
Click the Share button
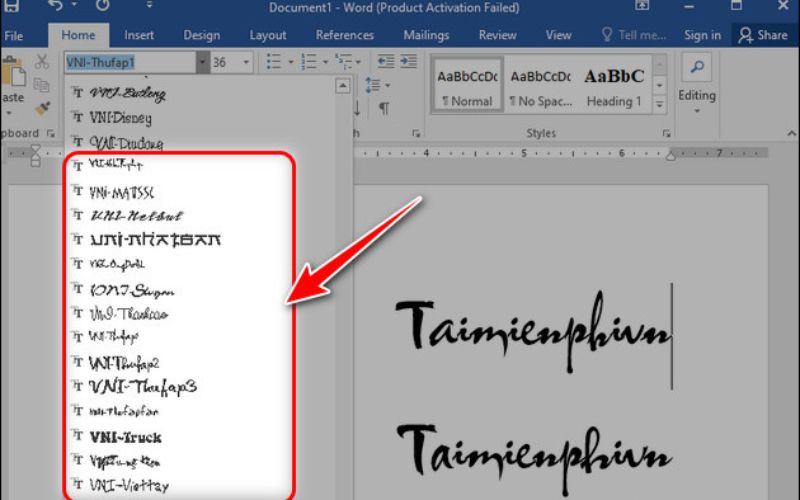[763, 35]
